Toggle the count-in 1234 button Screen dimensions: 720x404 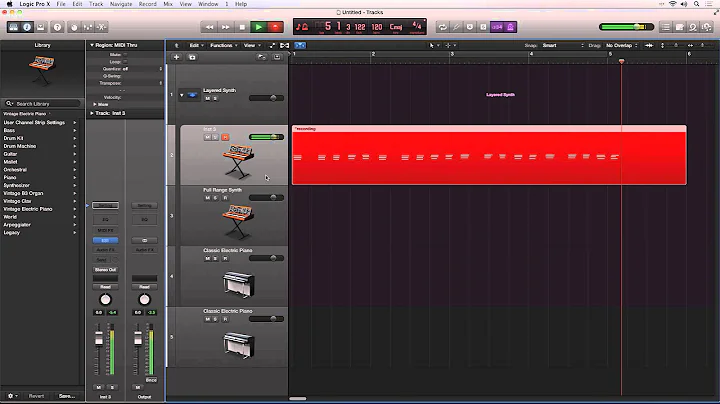[x=497, y=27]
